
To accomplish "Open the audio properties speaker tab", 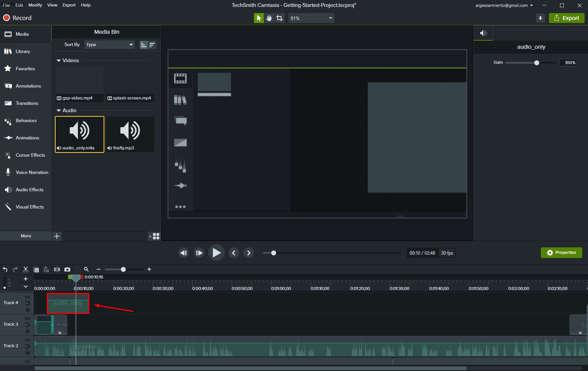I will [483, 33].
